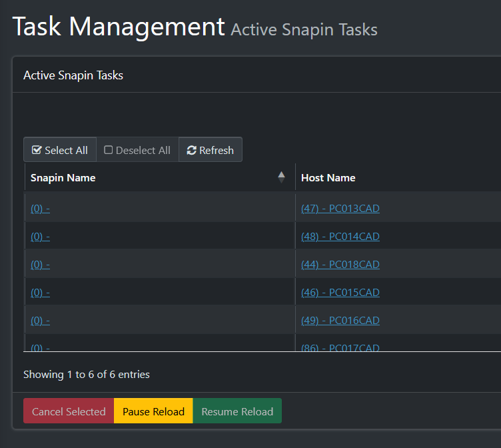Open host link (86) - PC017CAD
Image resolution: width=501 pixels, height=448 pixels.
pyautogui.click(x=340, y=347)
